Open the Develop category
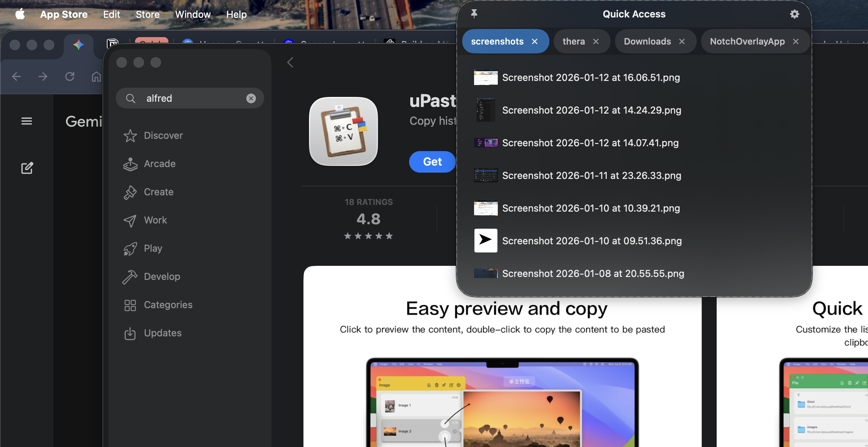This screenshot has height=447, width=868. point(162,277)
